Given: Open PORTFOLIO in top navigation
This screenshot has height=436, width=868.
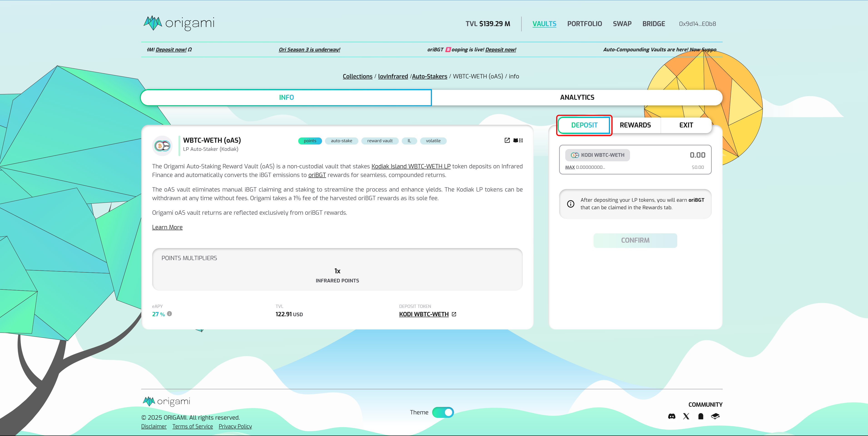Looking at the screenshot, I should [584, 24].
